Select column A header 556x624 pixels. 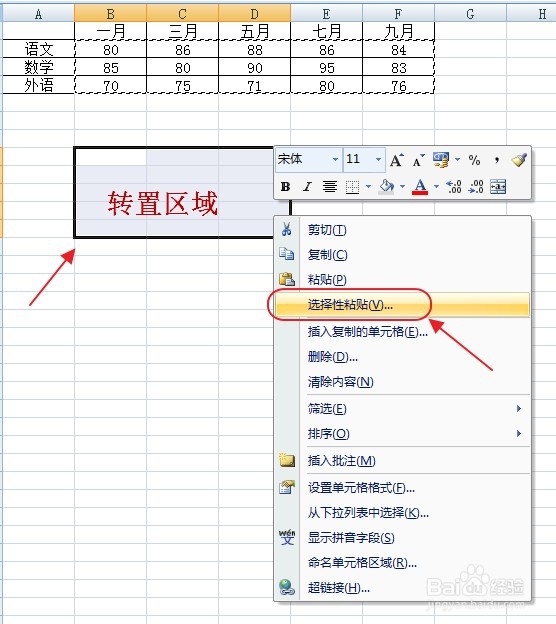[38, 13]
